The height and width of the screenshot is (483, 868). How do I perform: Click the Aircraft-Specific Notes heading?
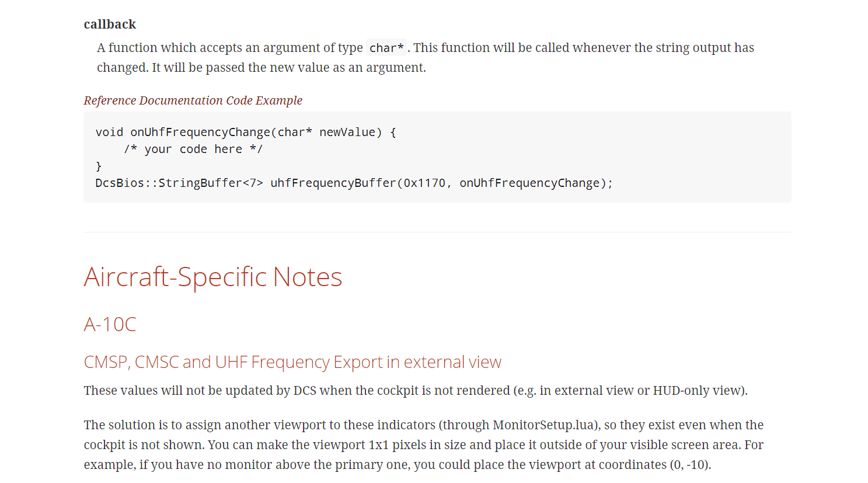point(213,277)
